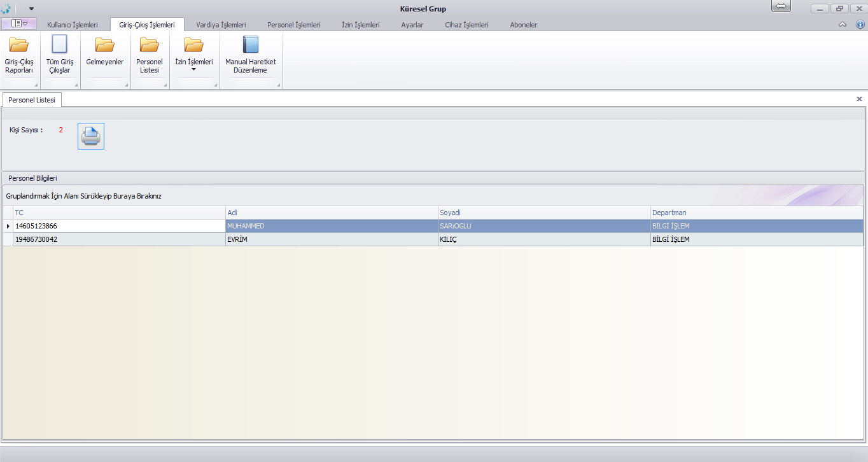Image resolution: width=868 pixels, height=462 pixels.
Task: Restore down the Küresel Grup window
Action: tap(840, 8)
